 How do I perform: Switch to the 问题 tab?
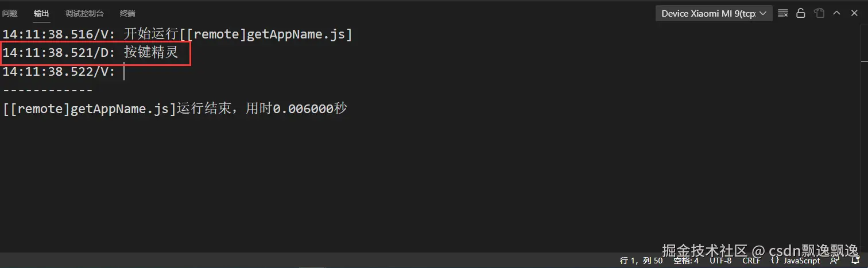point(10,13)
